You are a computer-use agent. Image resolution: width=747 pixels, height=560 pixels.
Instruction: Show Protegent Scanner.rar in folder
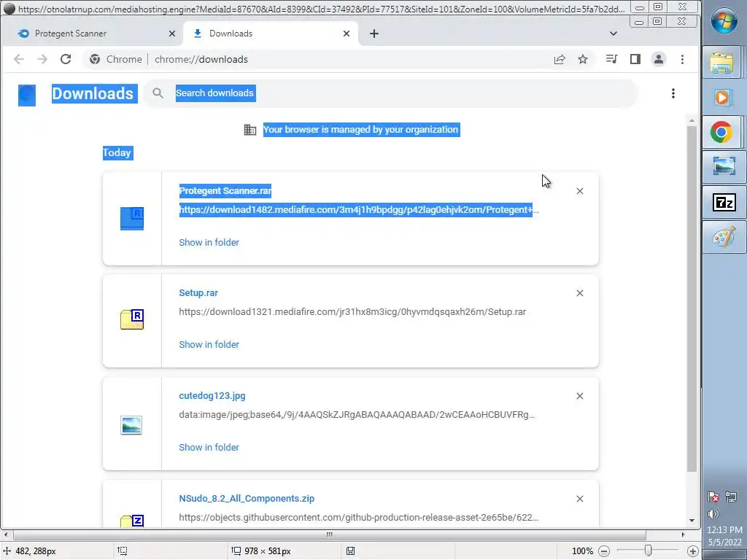[x=209, y=242]
